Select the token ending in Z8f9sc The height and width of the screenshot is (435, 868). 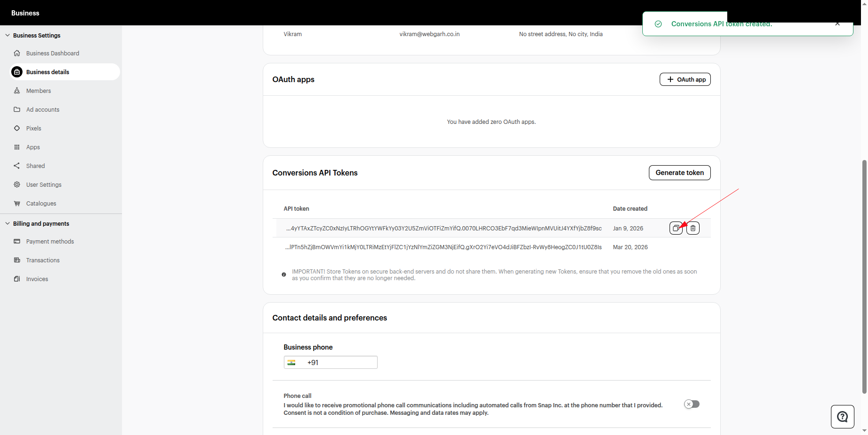(444, 228)
